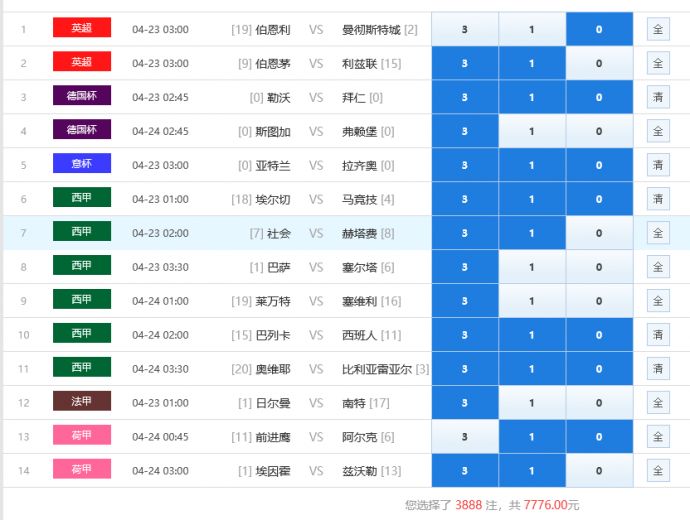Screen dimensions: 690x520
Task: Click 清 button for 勒沃 vs 拜仁
Action: click(658, 97)
